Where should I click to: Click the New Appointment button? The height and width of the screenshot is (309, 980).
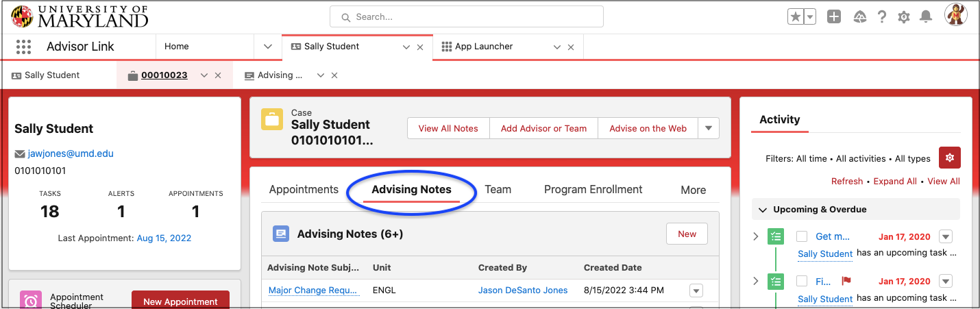tap(180, 300)
